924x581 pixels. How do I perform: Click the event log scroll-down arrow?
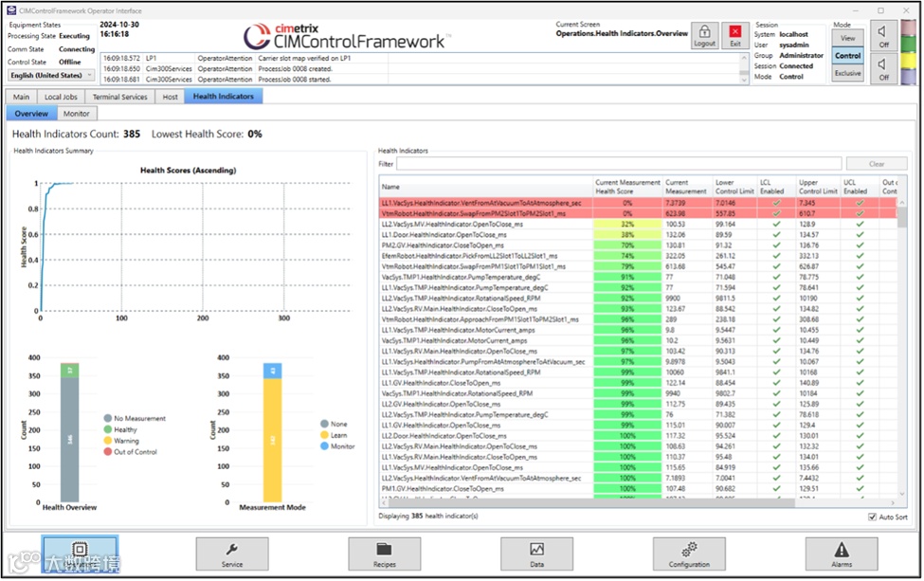[x=744, y=80]
